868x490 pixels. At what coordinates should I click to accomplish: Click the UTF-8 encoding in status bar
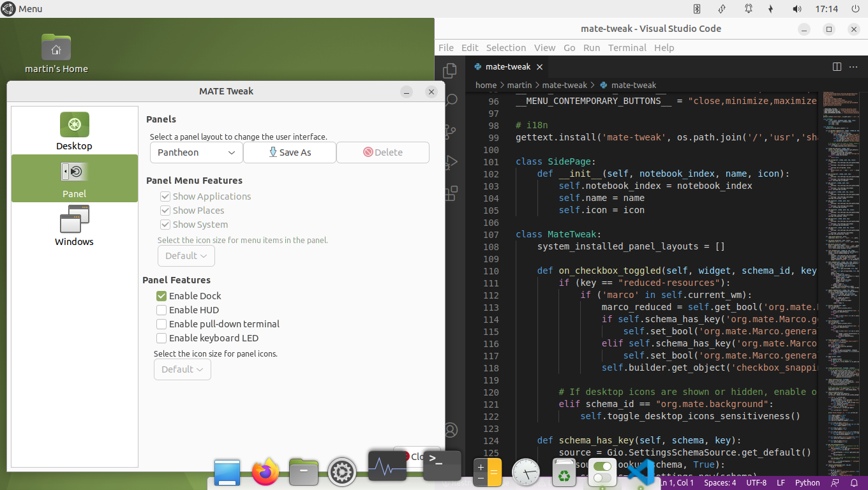[756, 483]
